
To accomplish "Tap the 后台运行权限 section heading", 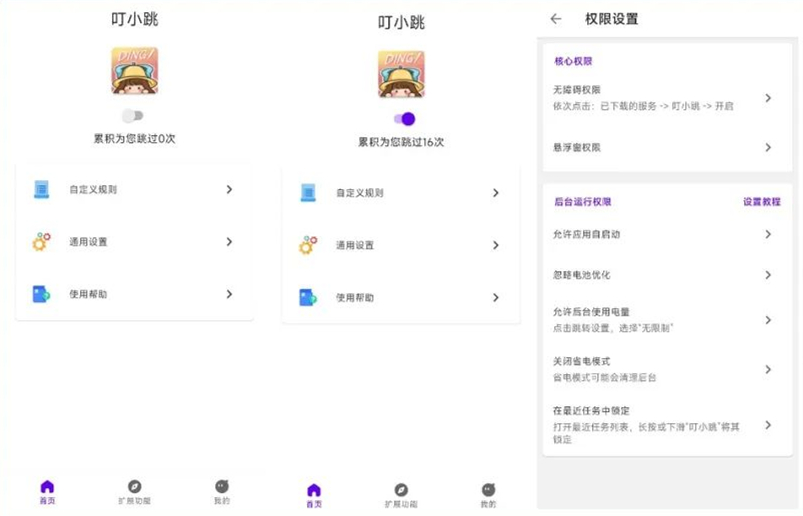I will (x=583, y=202).
